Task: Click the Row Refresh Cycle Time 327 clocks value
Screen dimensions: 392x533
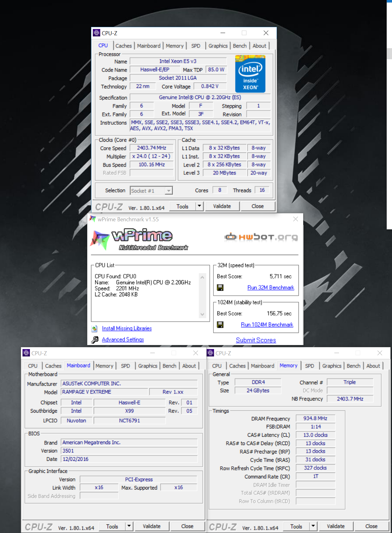Action: [x=315, y=468]
